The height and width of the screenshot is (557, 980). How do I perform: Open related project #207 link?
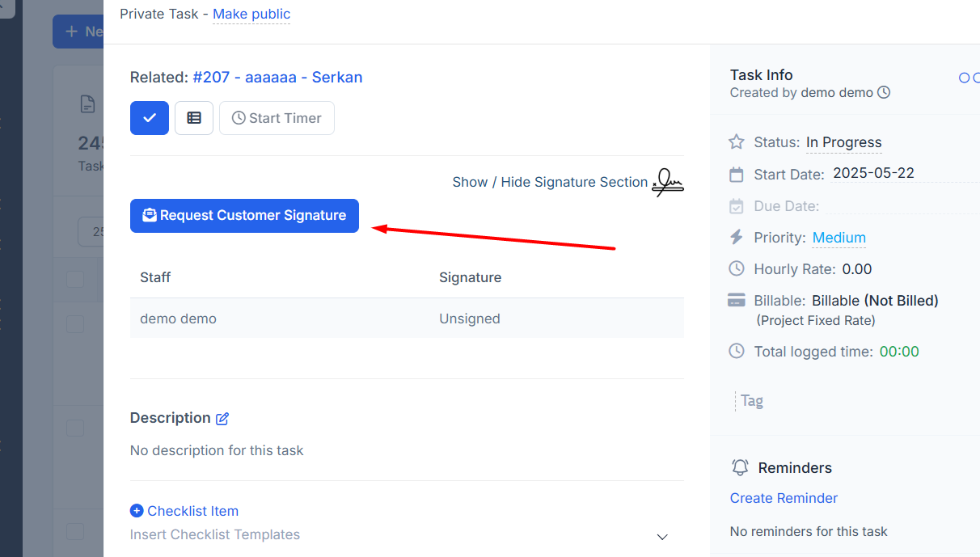(277, 78)
